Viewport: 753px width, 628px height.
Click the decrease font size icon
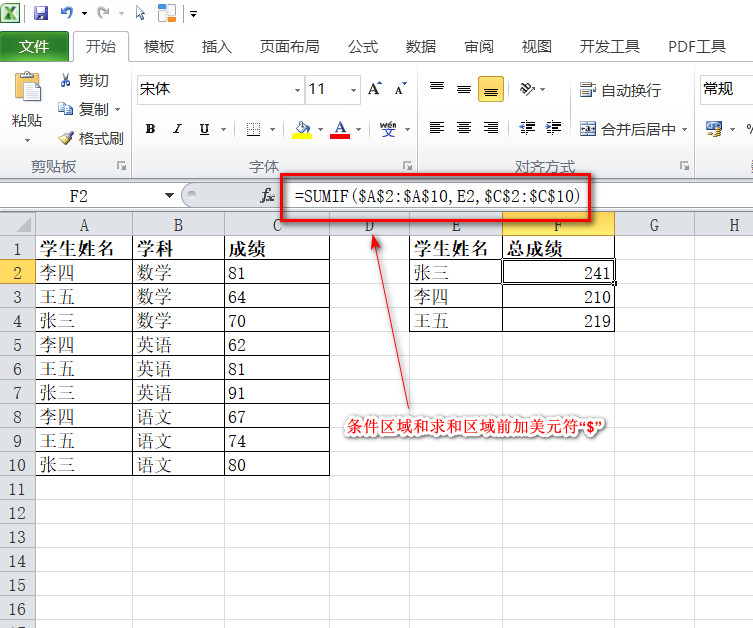point(401,89)
